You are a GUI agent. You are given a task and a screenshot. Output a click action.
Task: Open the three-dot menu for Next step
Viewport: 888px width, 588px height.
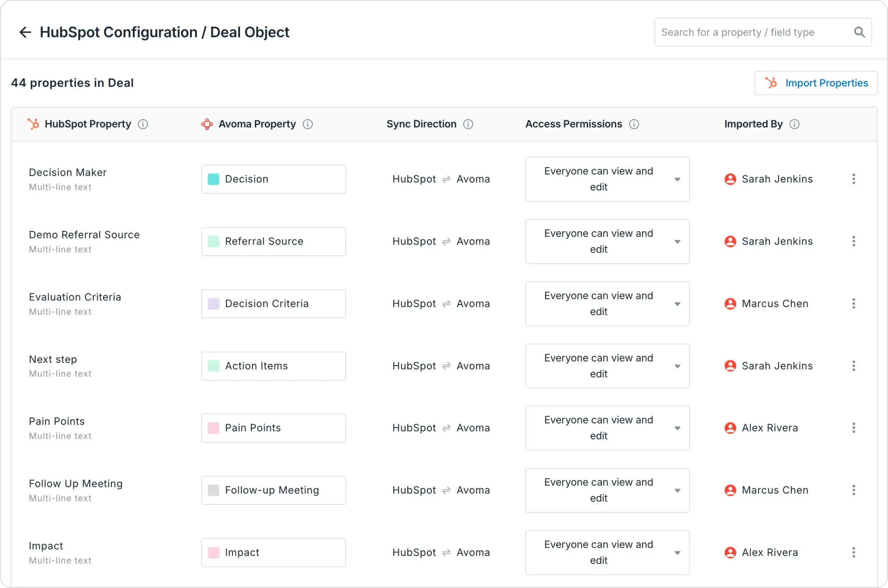pyautogui.click(x=854, y=366)
